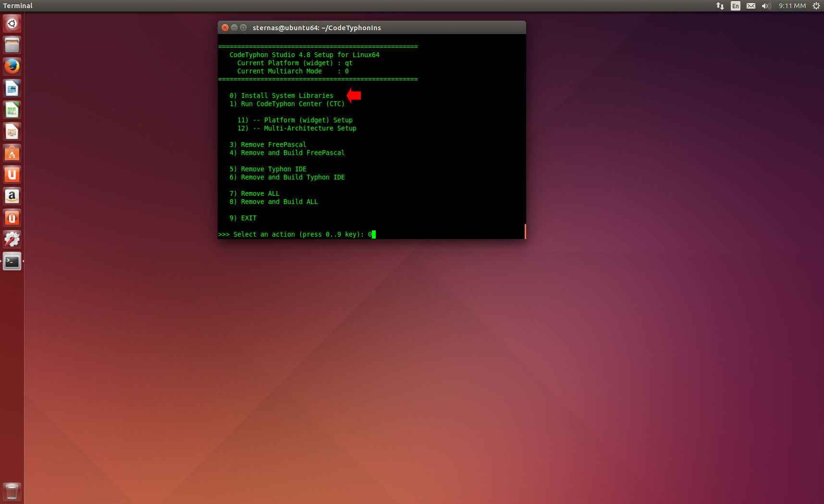Open LibreOffice Calc from launcher
This screenshot has height=504, width=824.
tap(12, 110)
